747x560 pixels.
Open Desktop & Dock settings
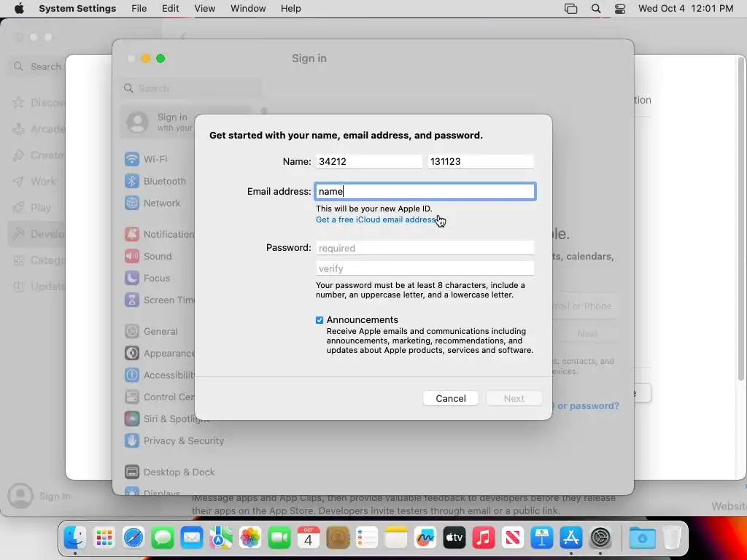pyautogui.click(x=169, y=472)
